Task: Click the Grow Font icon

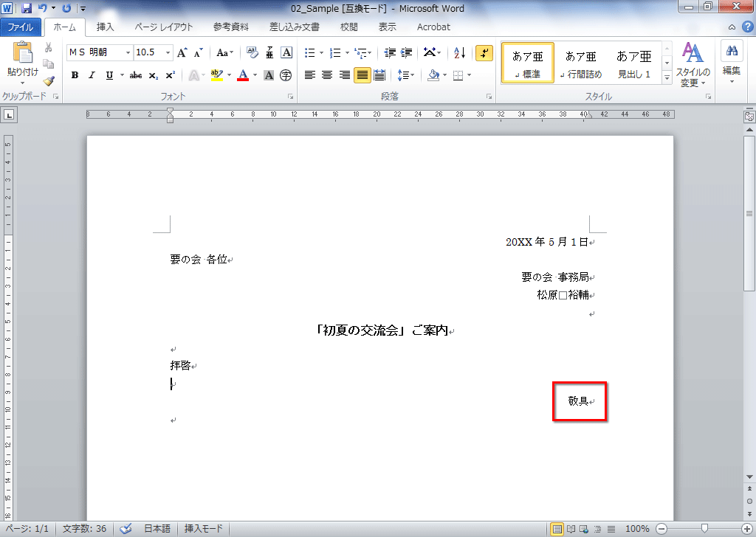Action: (x=182, y=52)
